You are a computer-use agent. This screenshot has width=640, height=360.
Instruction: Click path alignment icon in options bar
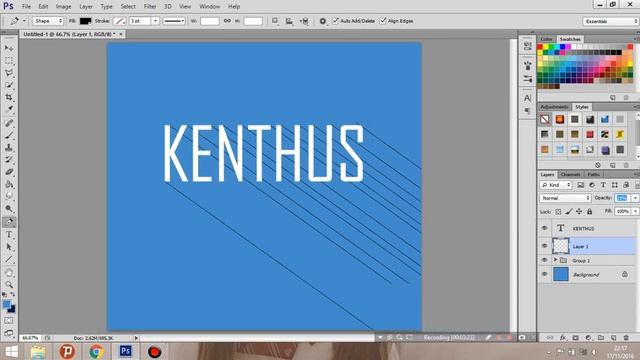(289, 21)
